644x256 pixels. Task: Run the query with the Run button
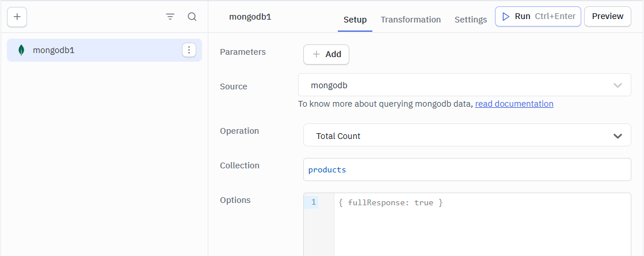coord(538,16)
